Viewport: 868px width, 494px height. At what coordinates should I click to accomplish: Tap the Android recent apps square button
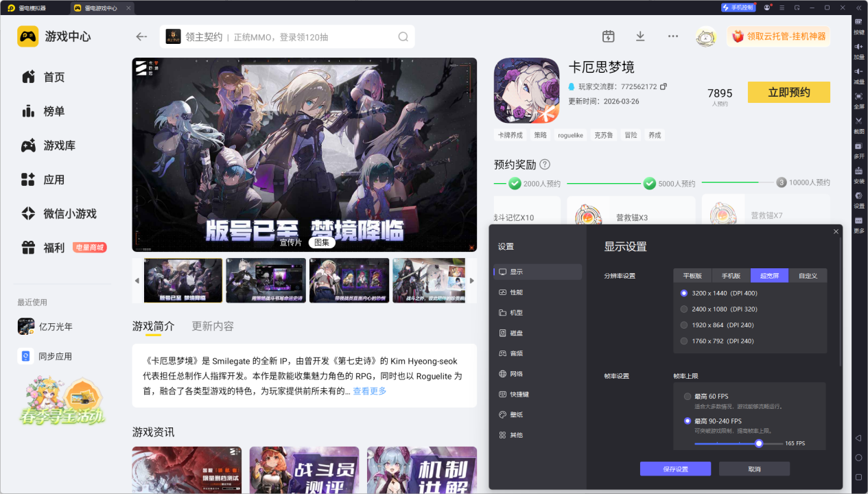[x=858, y=477]
